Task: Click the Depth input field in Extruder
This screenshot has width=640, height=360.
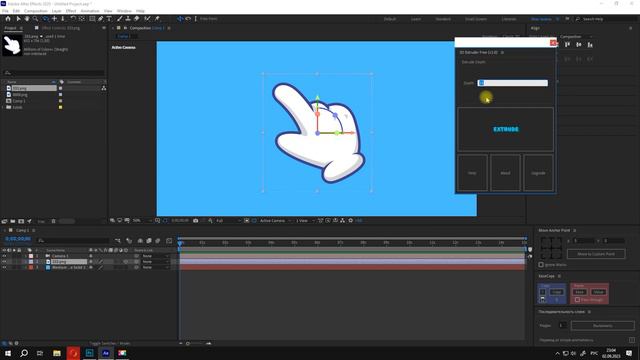Action: click(513, 83)
